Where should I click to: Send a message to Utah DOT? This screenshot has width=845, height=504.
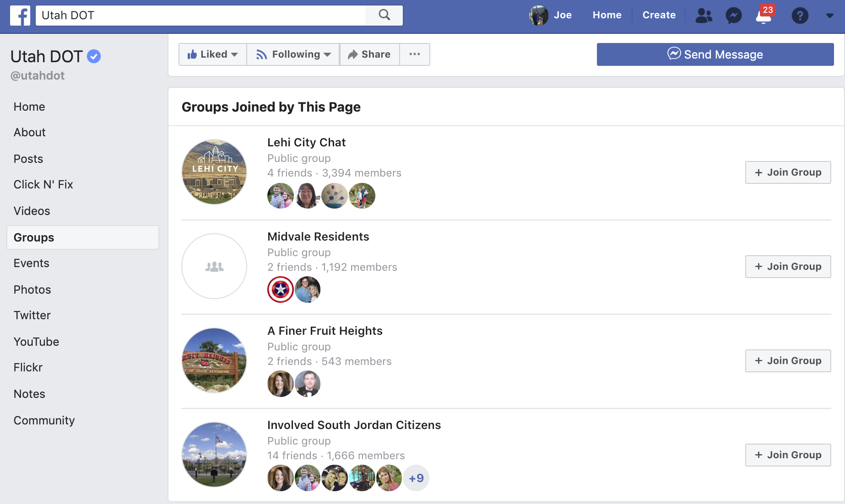pos(715,54)
